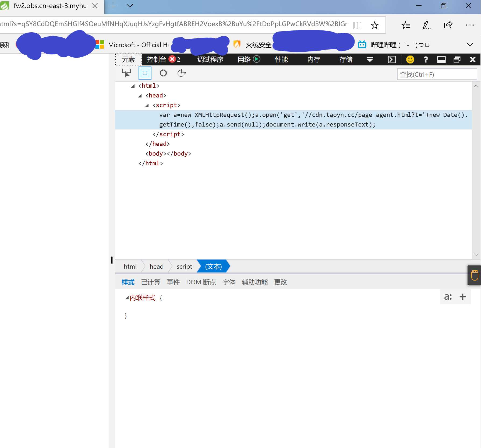Add page to favorites star
This screenshot has height=448, width=481.
[374, 25]
